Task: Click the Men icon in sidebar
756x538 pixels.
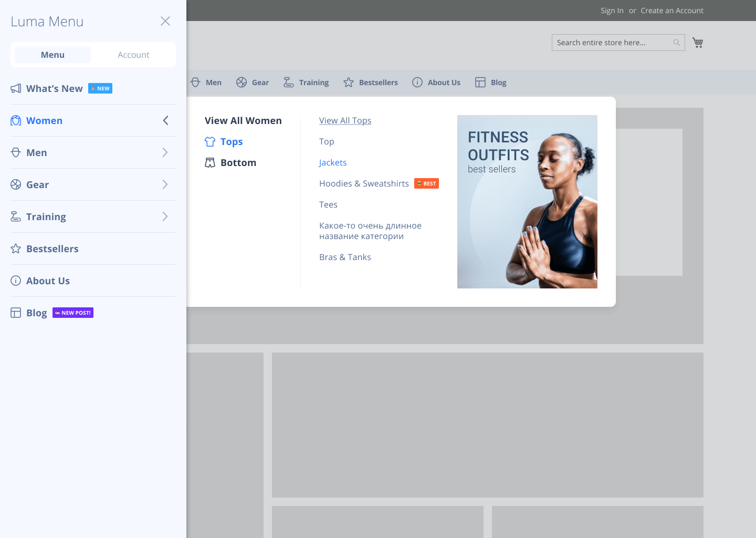Action: (16, 152)
